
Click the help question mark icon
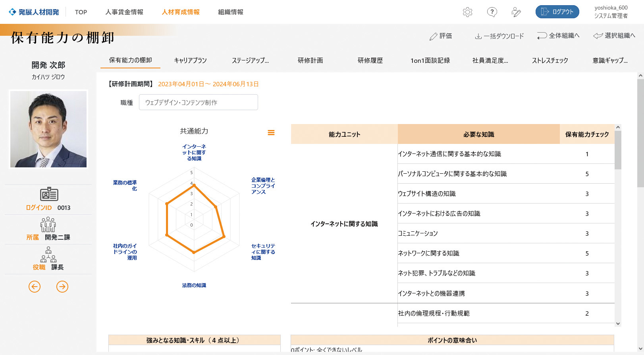(x=492, y=12)
